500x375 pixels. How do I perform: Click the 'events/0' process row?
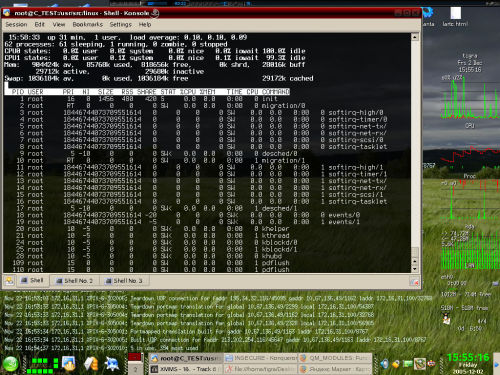[x=183, y=215]
